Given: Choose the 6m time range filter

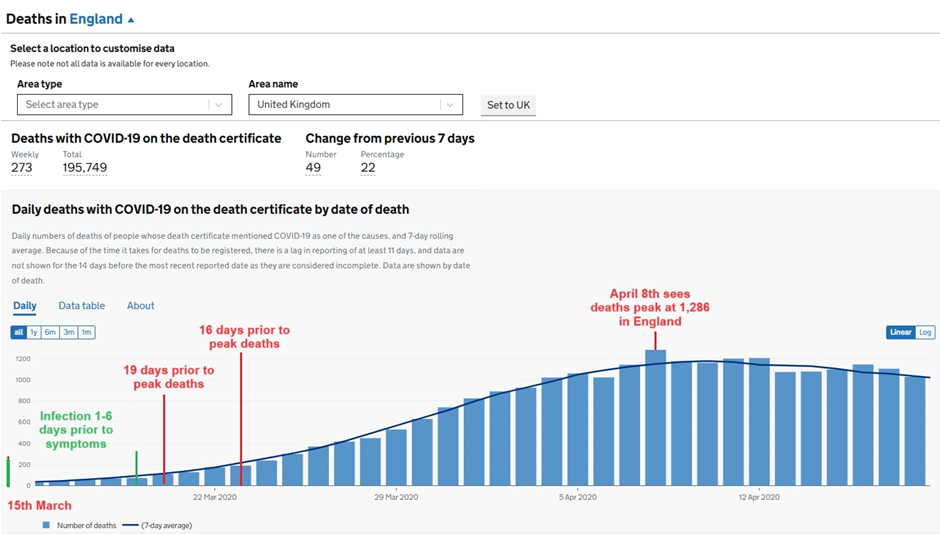Looking at the screenshot, I should click(50, 332).
